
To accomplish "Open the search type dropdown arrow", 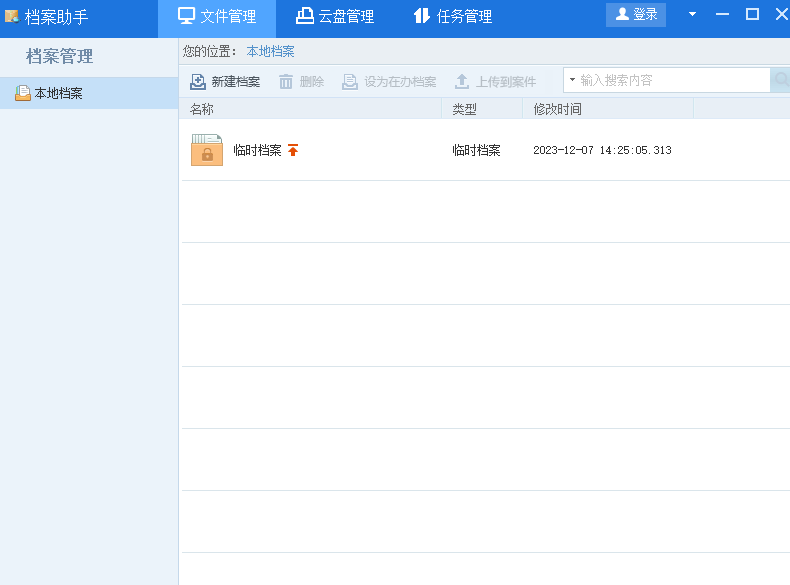I will [x=572, y=80].
